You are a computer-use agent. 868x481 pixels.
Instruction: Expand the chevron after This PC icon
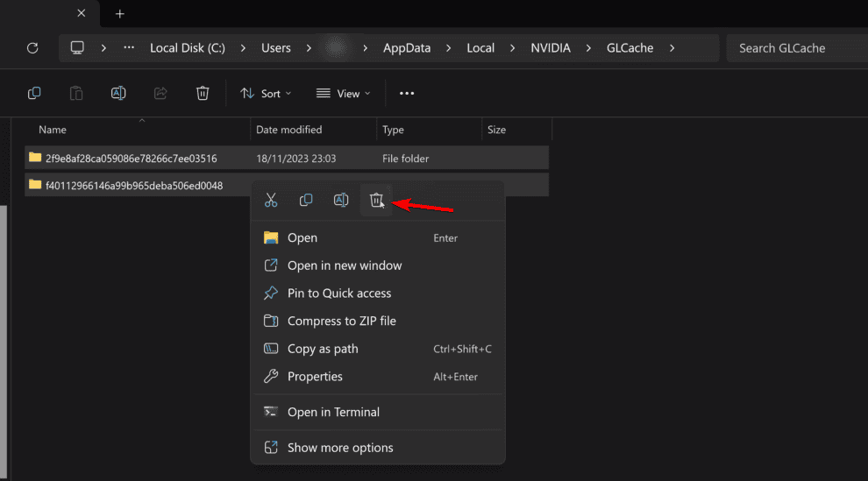click(103, 48)
